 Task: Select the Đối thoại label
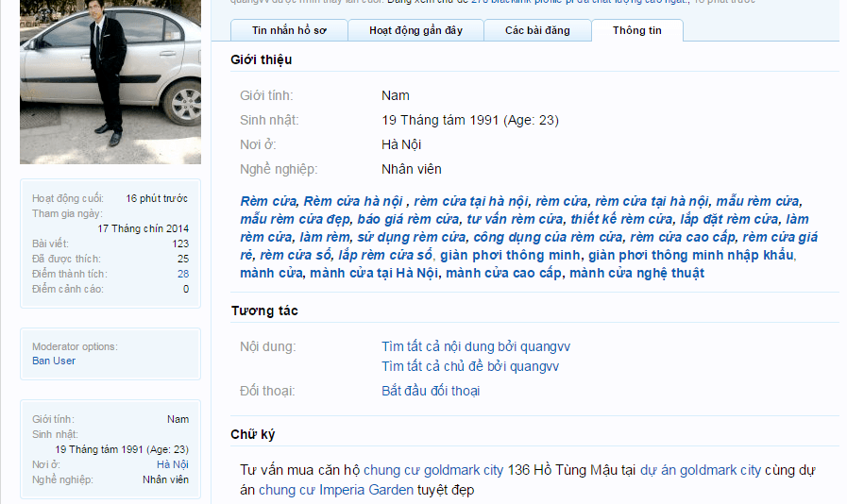tap(267, 391)
